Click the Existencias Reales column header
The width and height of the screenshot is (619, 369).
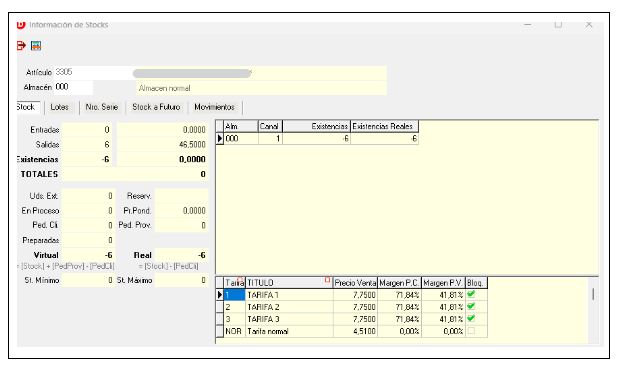tap(385, 126)
